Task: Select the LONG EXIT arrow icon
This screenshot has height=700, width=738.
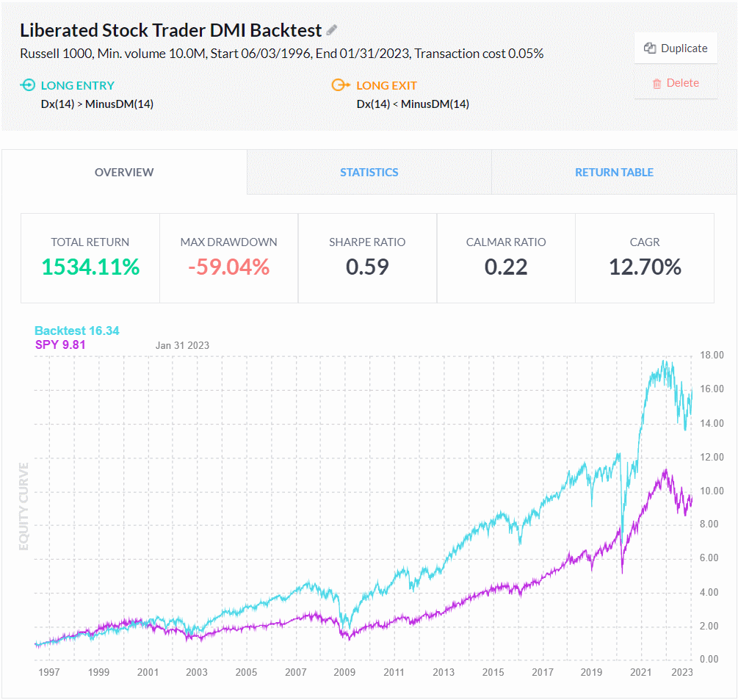Action: coord(340,85)
